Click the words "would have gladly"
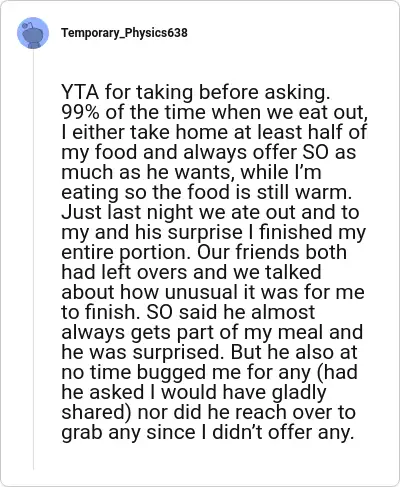Image resolution: width=400 pixels, height=487 pixels. (244, 392)
